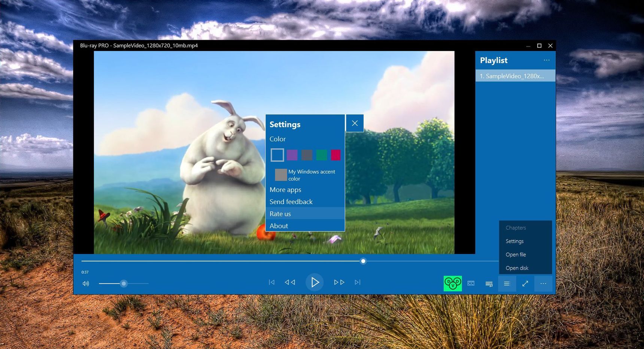Maximize the Blu-ray PRO window
Screen dimensions: 644x349
[x=539, y=46]
